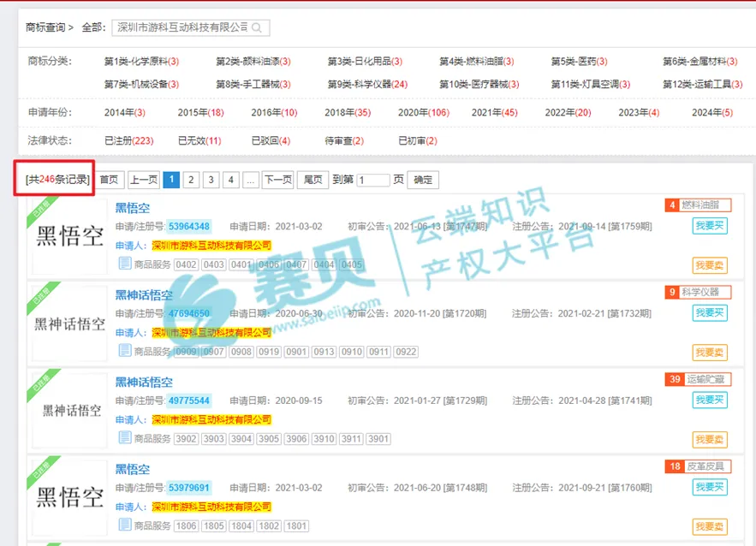The width and height of the screenshot is (756, 546).
Task: Open registration number 49775544
Action: pos(189,401)
